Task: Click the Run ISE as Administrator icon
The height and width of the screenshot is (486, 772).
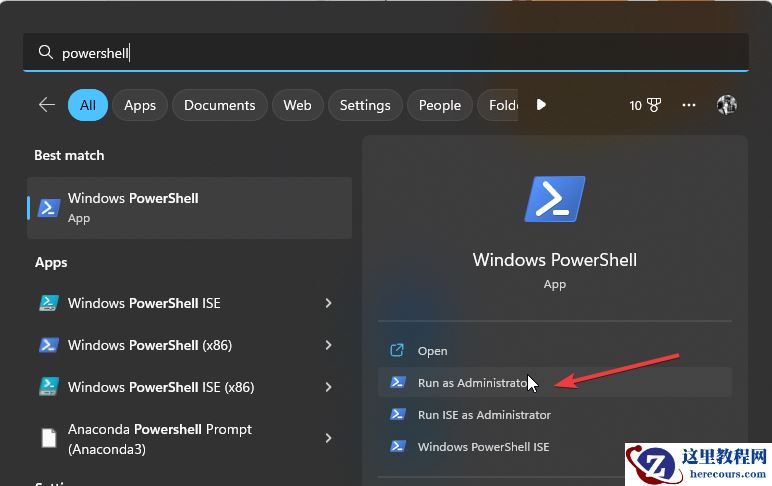Action: (398, 414)
